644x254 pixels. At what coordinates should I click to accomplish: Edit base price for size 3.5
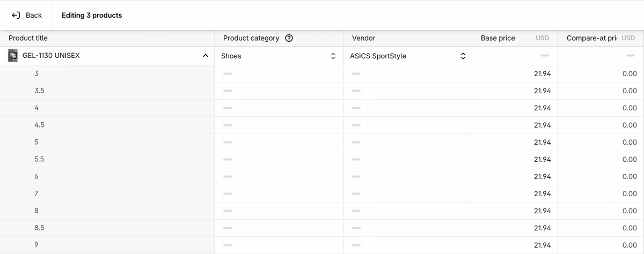pos(515,91)
